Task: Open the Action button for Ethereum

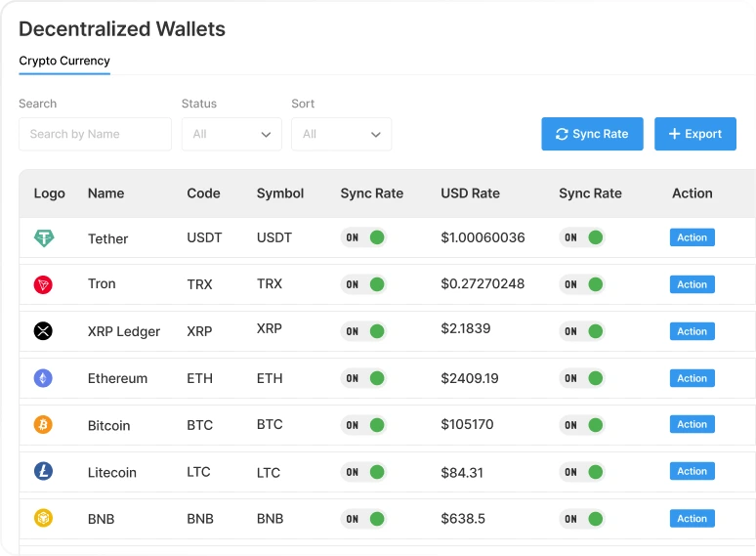Action: (x=692, y=378)
